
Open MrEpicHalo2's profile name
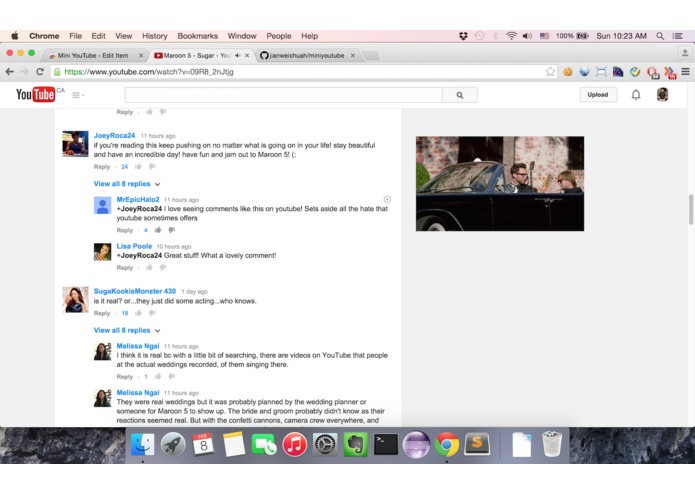[x=138, y=199]
